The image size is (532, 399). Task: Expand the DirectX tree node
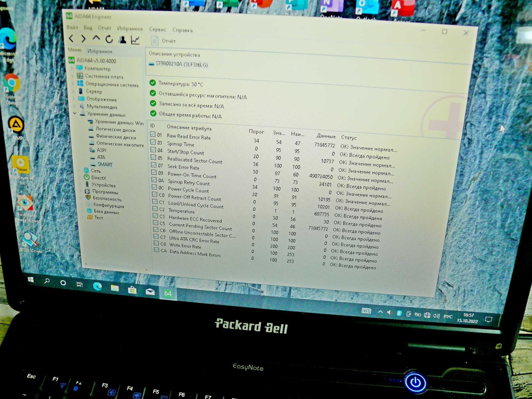(80, 177)
